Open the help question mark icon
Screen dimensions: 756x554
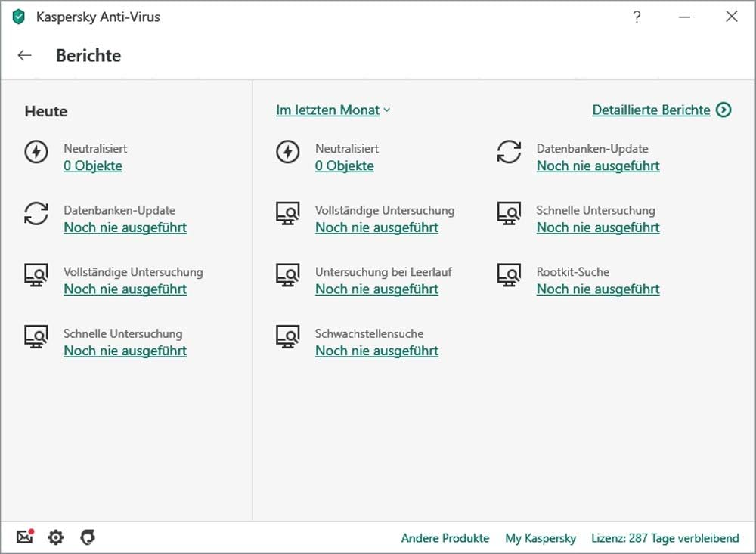[637, 17]
